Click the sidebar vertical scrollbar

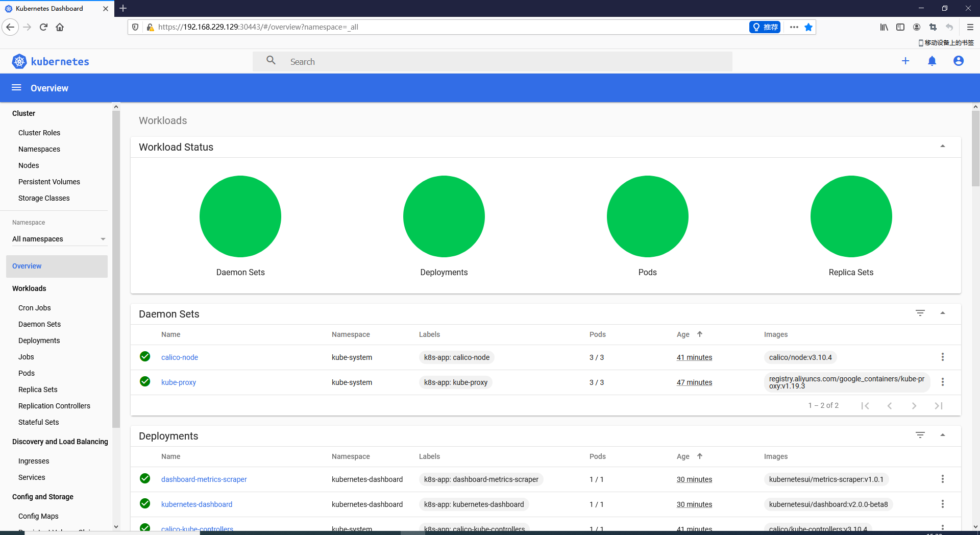(116, 269)
